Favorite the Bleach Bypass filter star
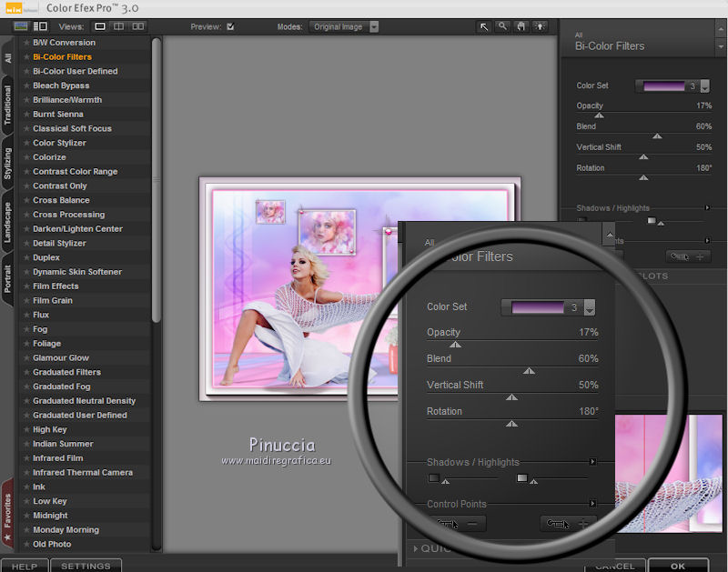The height and width of the screenshot is (572, 728). (25, 85)
